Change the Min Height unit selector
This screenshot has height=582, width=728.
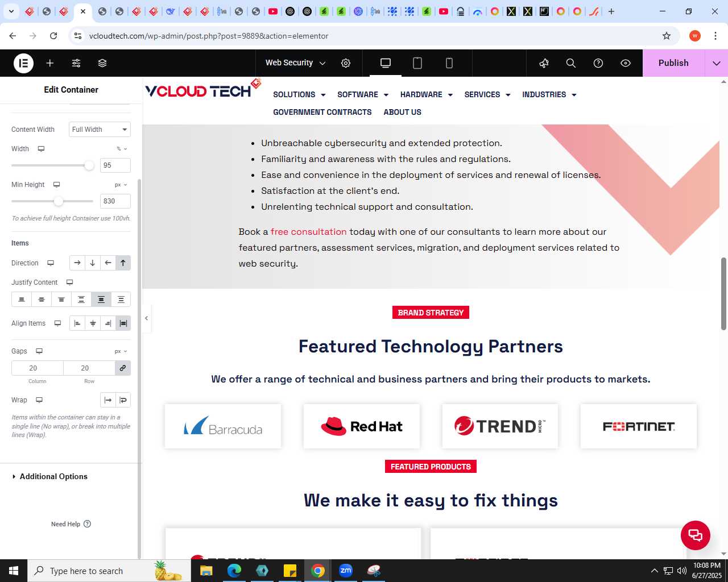coord(121,185)
